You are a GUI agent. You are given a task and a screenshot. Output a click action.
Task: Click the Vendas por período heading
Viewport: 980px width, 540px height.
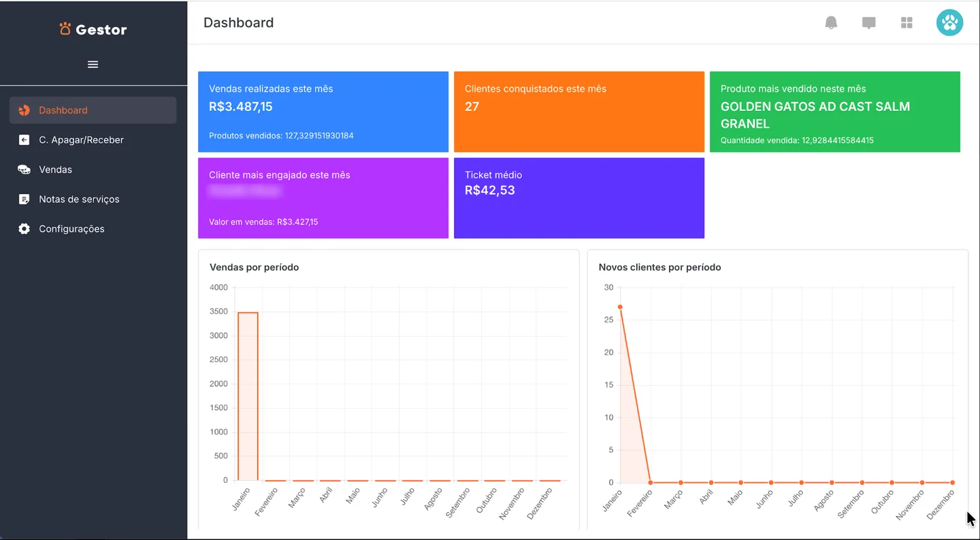coord(255,267)
